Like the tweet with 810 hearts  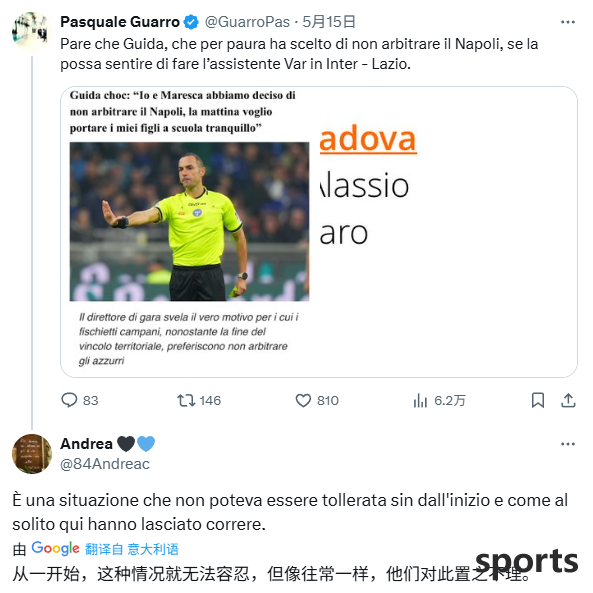[x=303, y=400]
